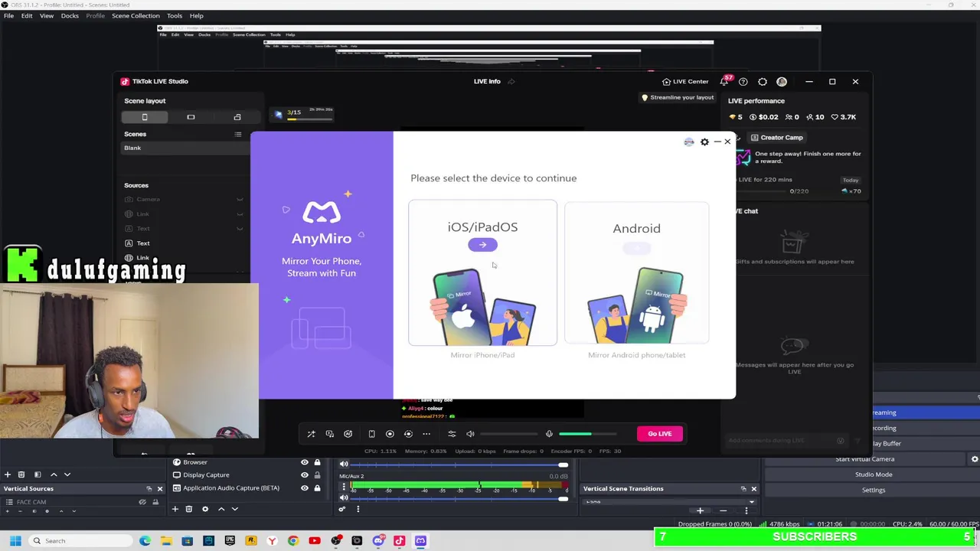This screenshot has height=551, width=980.
Task: Move selected source down in OBS
Action: pyautogui.click(x=235, y=509)
